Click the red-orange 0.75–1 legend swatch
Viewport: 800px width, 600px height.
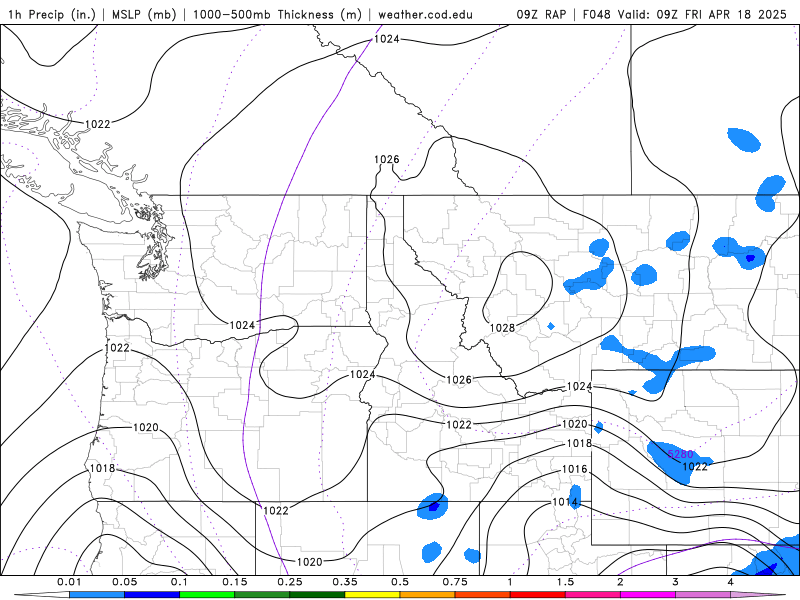click(x=483, y=595)
